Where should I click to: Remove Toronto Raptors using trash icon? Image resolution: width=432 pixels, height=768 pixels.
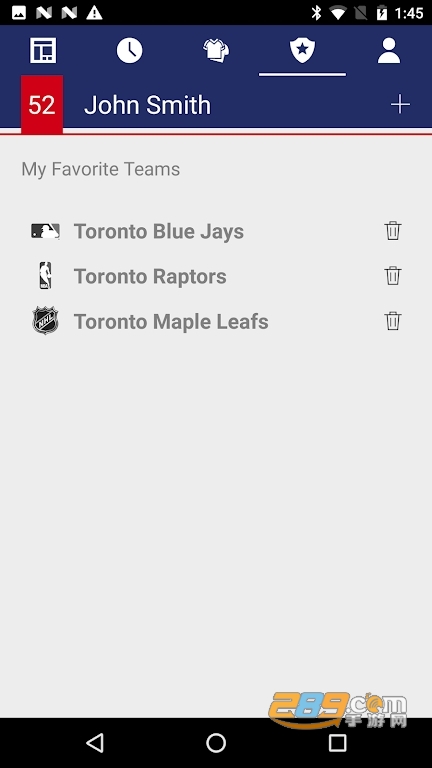click(x=393, y=276)
